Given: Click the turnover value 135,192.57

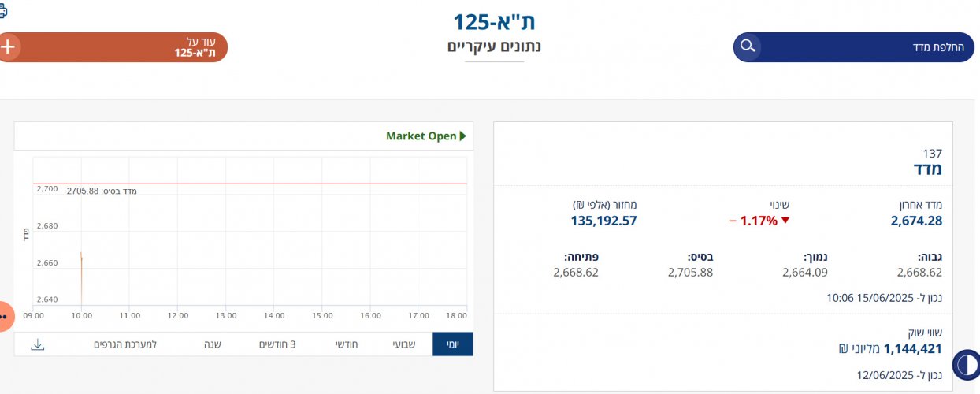Looking at the screenshot, I should coord(603,221).
